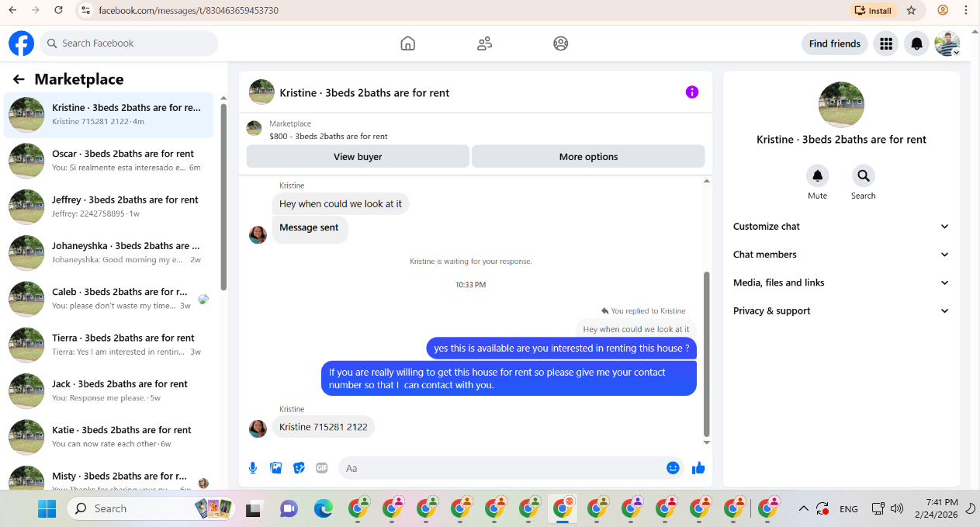
Task: Click the browser profile icon in toolbar
Action: (x=943, y=10)
